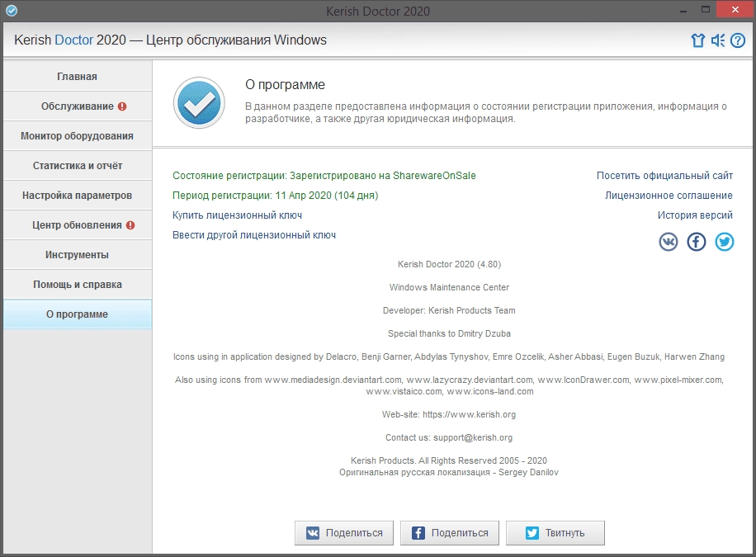The image size is (756, 557).
Task: Open Центр обновления section
Action: coord(78,225)
